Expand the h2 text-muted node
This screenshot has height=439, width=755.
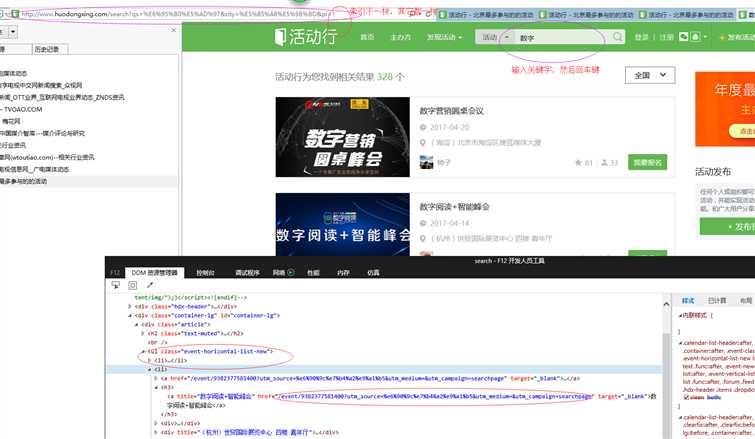[x=143, y=333]
